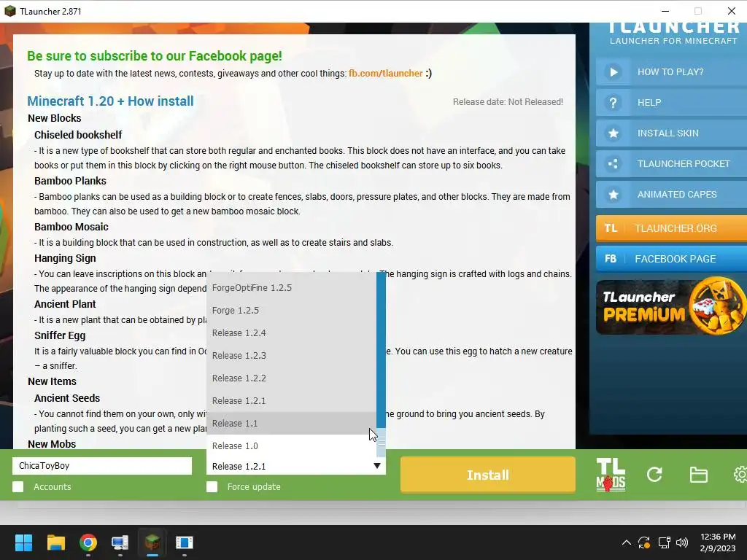Follow the fb.com/tlauncher link
747x560 pixels.
385,74
